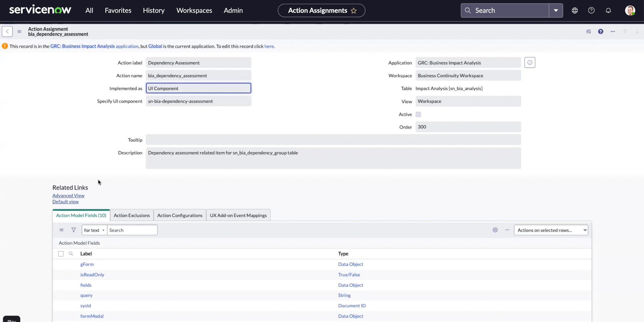
Task: Collapse the related list with minus icon
Action: [507, 230]
